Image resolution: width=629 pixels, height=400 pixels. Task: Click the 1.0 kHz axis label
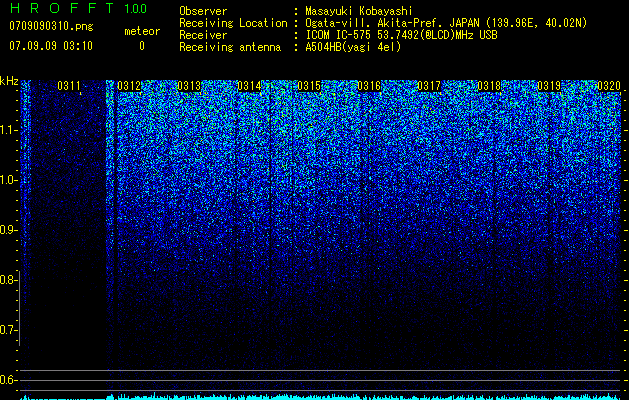click(9, 180)
